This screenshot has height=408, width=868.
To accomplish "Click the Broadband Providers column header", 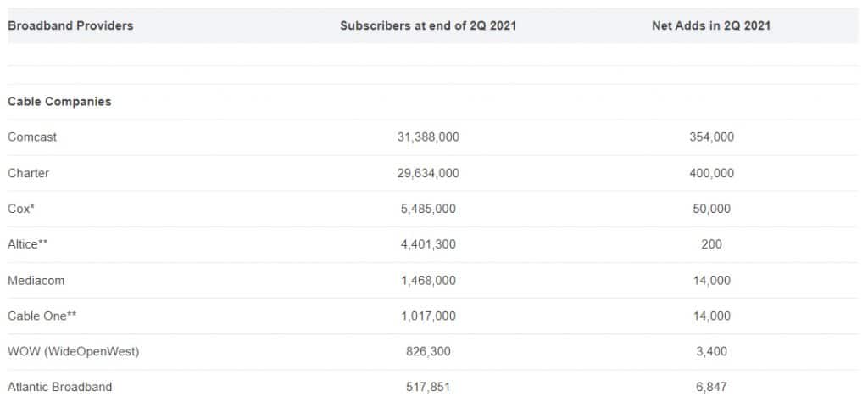I will tap(70, 25).
